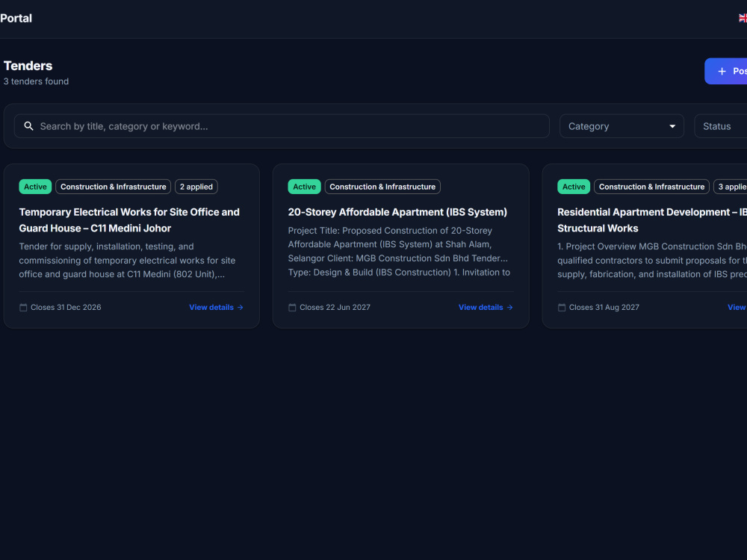This screenshot has height=560, width=747.
Task: Click Construction & Infrastructure tag on 20-Storey card
Action: [x=382, y=187]
